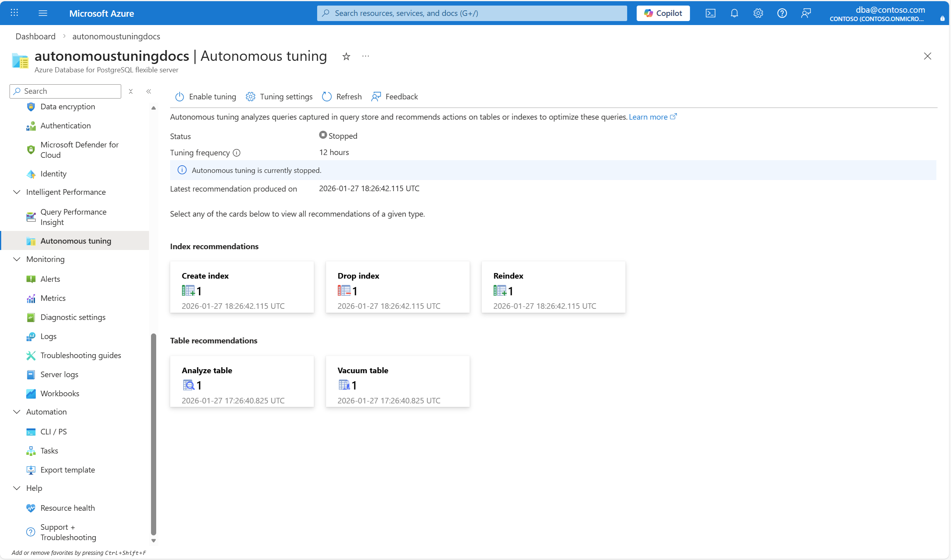Collapse the Monitoring section

click(17, 259)
